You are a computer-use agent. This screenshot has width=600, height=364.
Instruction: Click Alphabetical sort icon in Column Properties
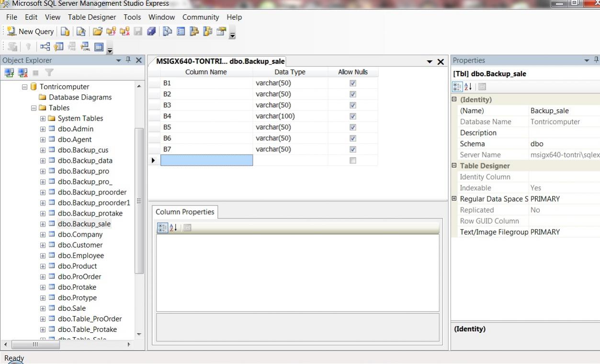173,228
